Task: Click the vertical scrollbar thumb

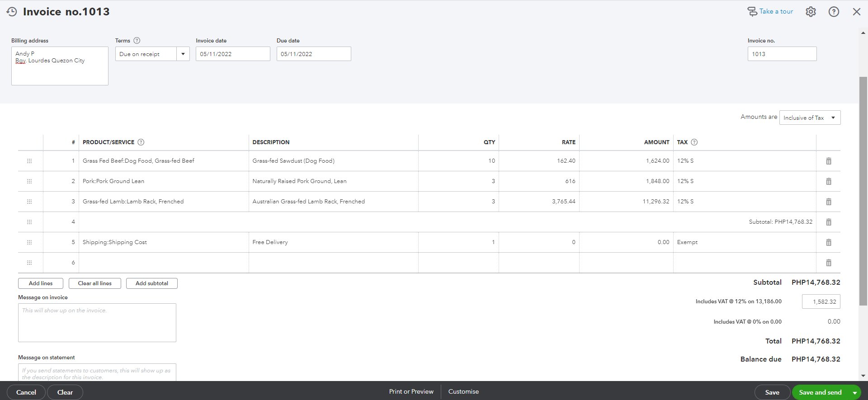Action: pyautogui.click(x=863, y=191)
